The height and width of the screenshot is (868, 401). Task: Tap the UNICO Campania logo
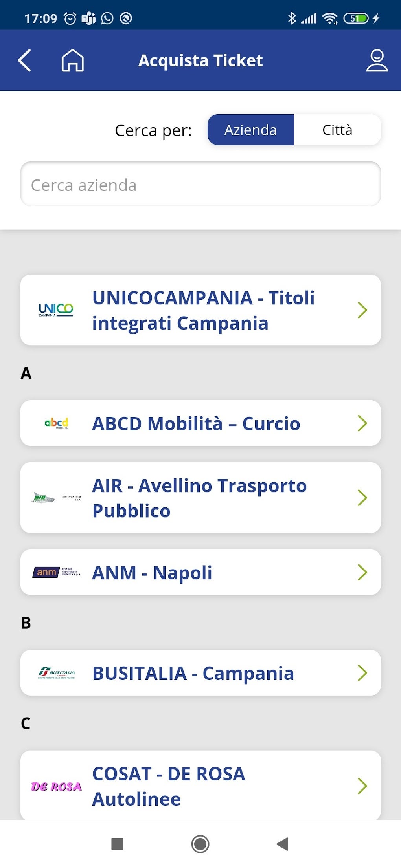click(x=56, y=310)
